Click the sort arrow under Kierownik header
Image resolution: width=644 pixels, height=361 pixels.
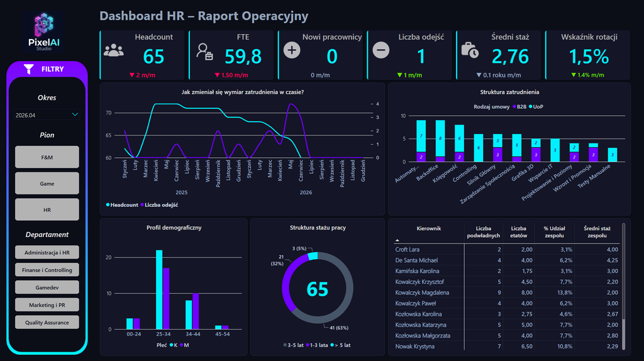click(x=397, y=240)
